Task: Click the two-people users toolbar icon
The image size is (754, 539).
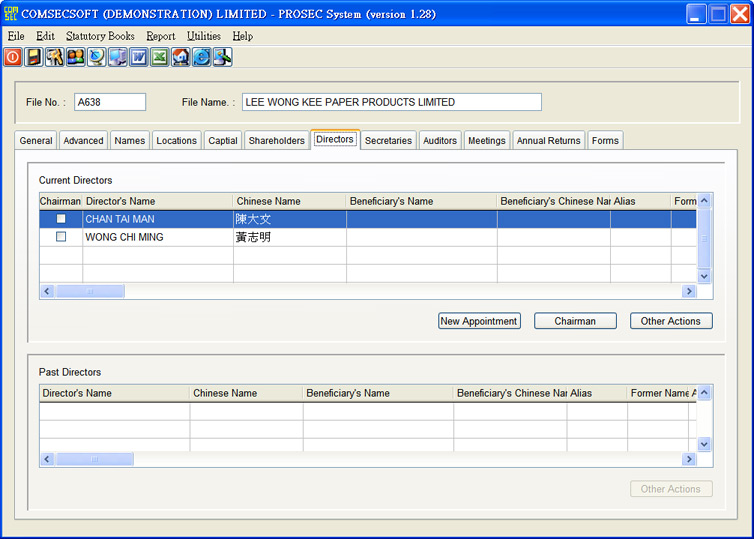Action: tap(76, 57)
